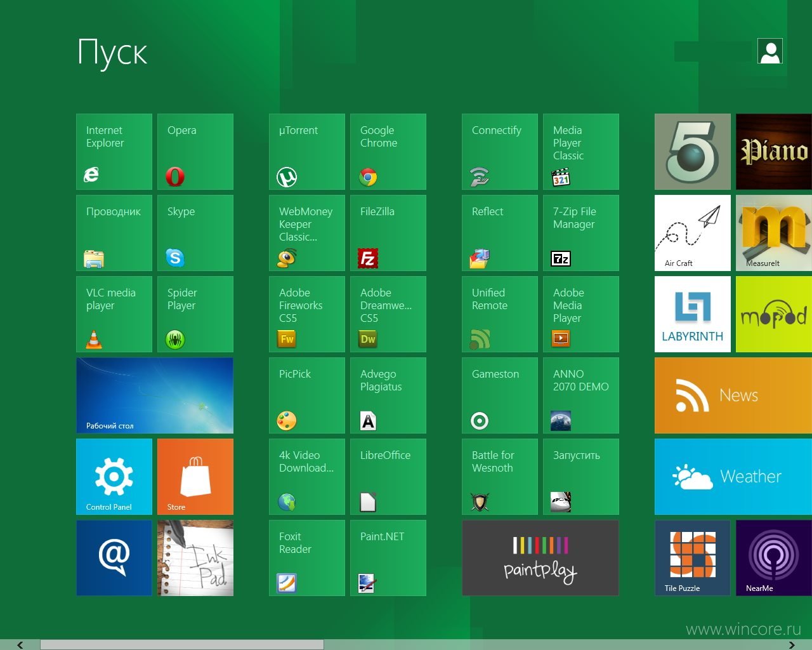
Task: Launch the Skype tile
Action: tap(195, 233)
